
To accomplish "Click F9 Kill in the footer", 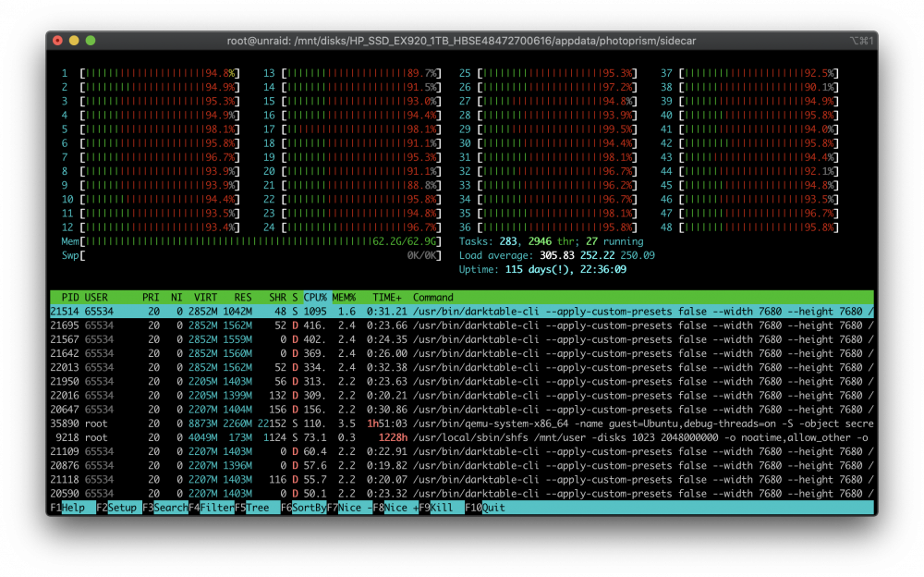I will pos(442,508).
